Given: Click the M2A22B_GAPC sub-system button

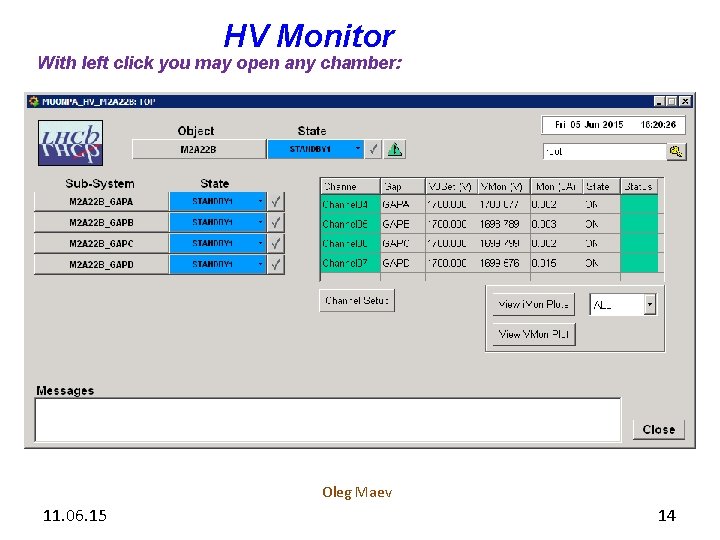Looking at the screenshot, I should pos(101,243).
